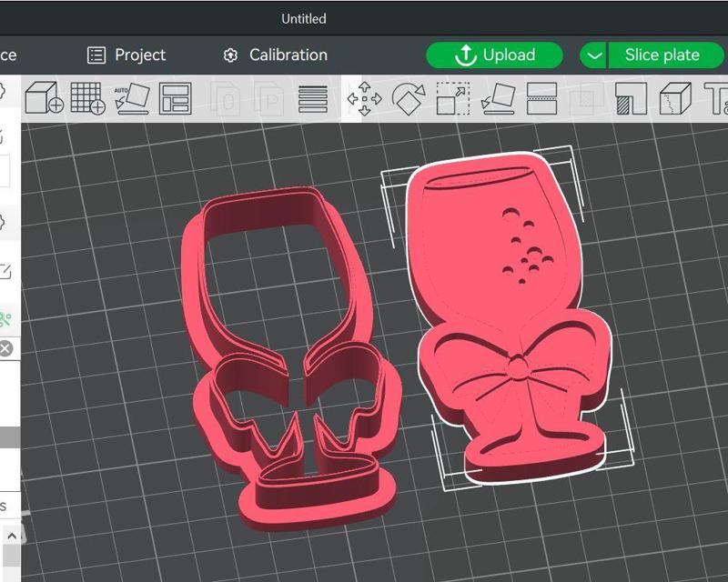The image size is (728, 582).
Task: Run Auto orient on the model
Action: pyautogui.click(x=132, y=98)
